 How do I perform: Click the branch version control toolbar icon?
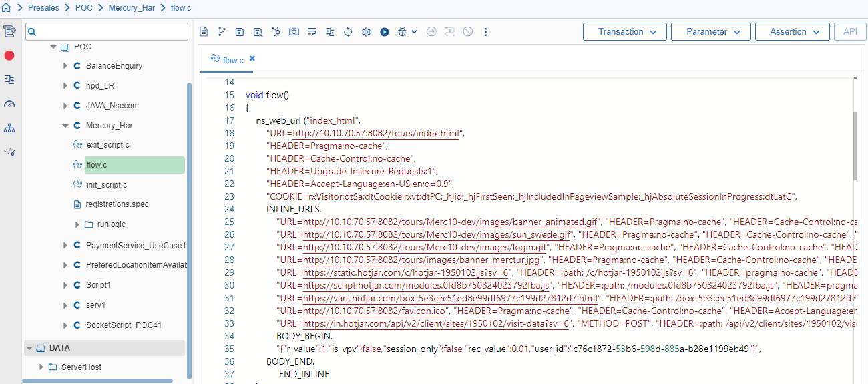(222, 31)
